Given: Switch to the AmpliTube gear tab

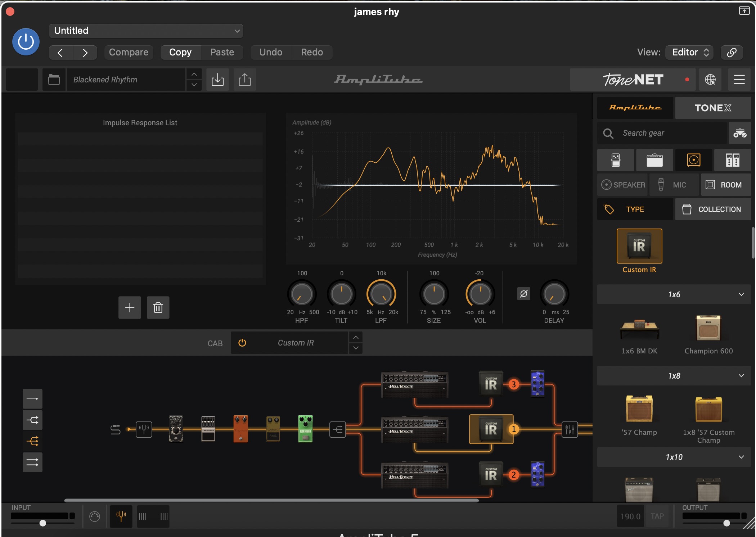Looking at the screenshot, I should [635, 108].
